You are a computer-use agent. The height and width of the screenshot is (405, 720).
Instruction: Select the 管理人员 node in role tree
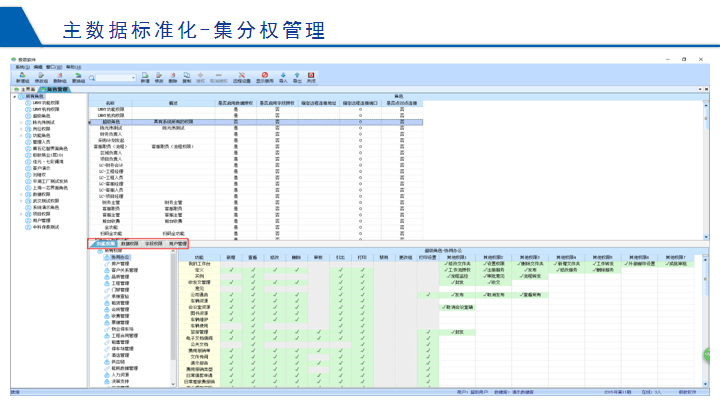coord(42,142)
